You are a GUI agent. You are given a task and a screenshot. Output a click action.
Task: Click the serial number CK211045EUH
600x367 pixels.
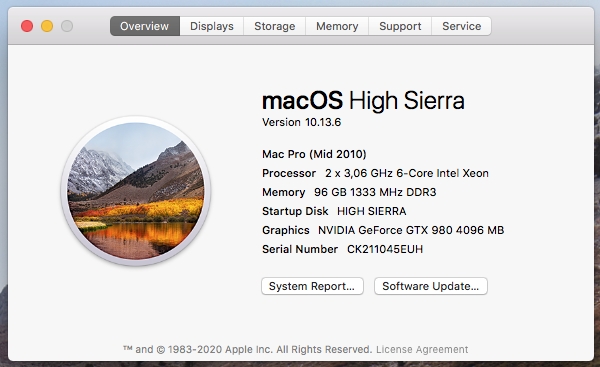385,249
